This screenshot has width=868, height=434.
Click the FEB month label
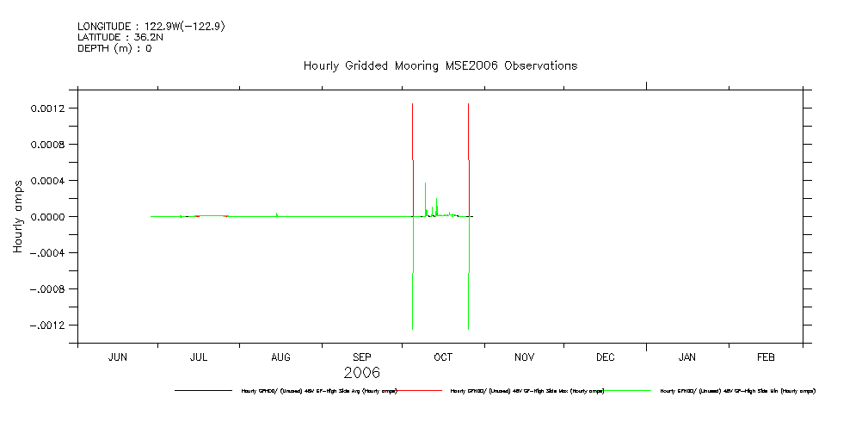pyautogui.click(x=766, y=356)
